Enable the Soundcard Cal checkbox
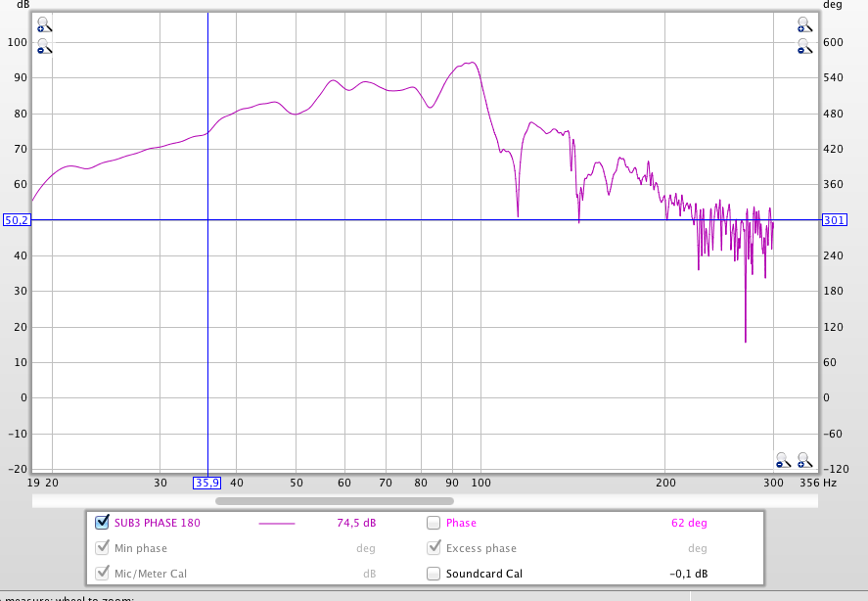This screenshot has width=868, height=601. pyautogui.click(x=434, y=574)
